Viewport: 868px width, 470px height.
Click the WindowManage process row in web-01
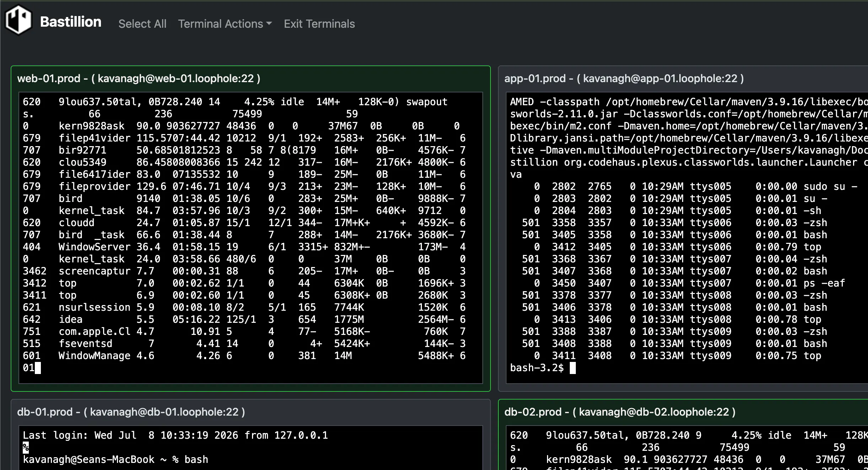[x=244, y=356]
